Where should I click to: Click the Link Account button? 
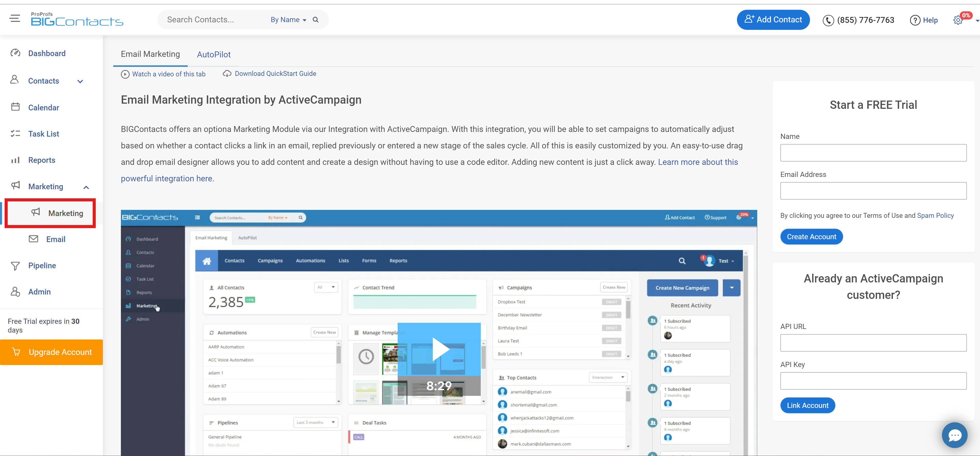coord(807,405)
